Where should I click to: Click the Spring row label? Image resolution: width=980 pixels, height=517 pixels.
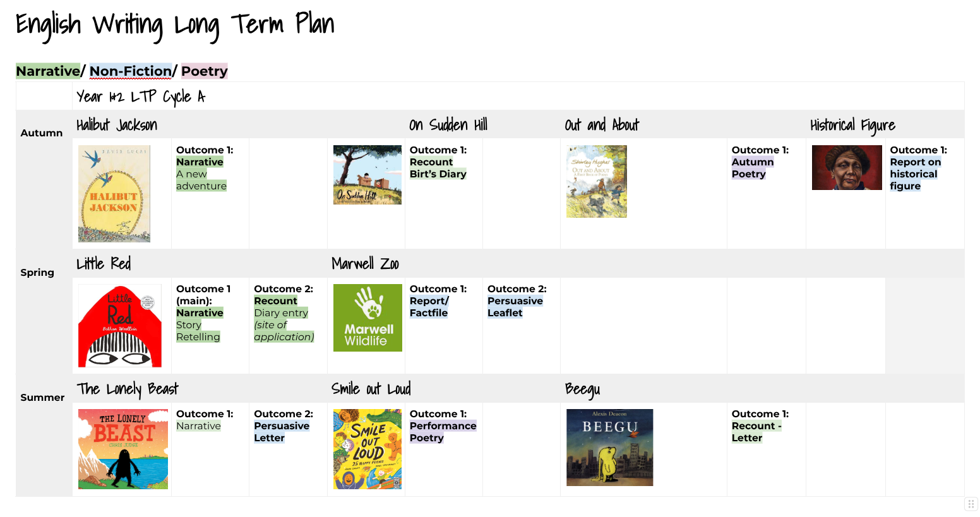(x=37, y=273)
